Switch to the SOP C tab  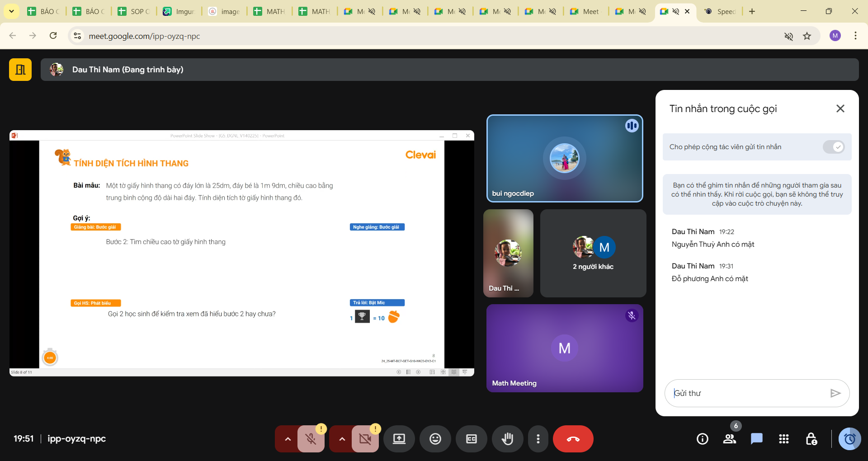pos(133,11)
